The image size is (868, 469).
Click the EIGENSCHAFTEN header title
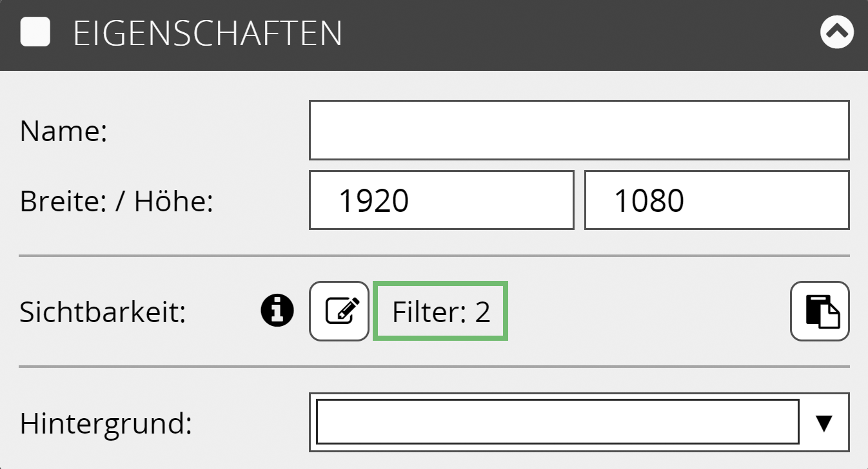click(x=208, y=33)
